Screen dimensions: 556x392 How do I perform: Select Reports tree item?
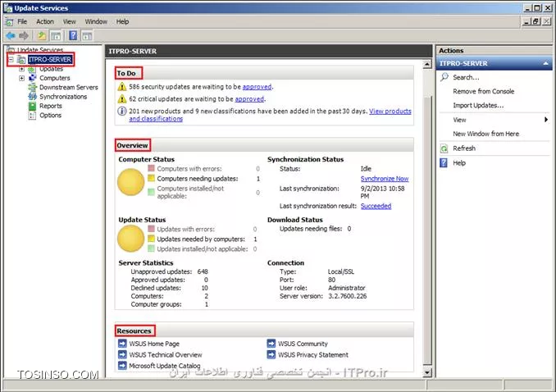51,106
